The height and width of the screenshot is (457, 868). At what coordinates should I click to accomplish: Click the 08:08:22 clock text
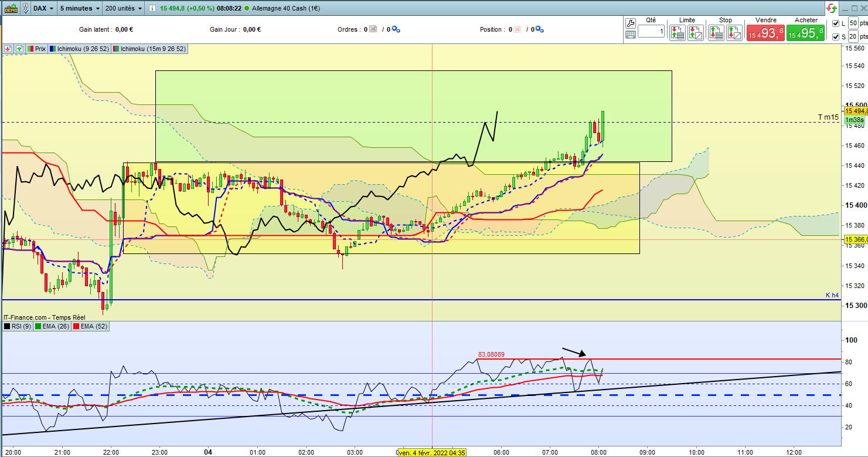(230, 9)
